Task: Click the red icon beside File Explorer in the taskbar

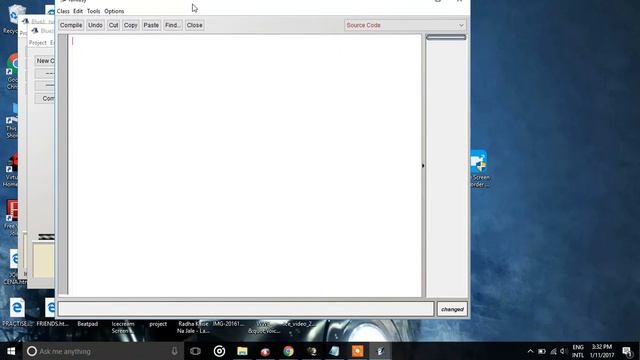Action: tap(265, 351)
